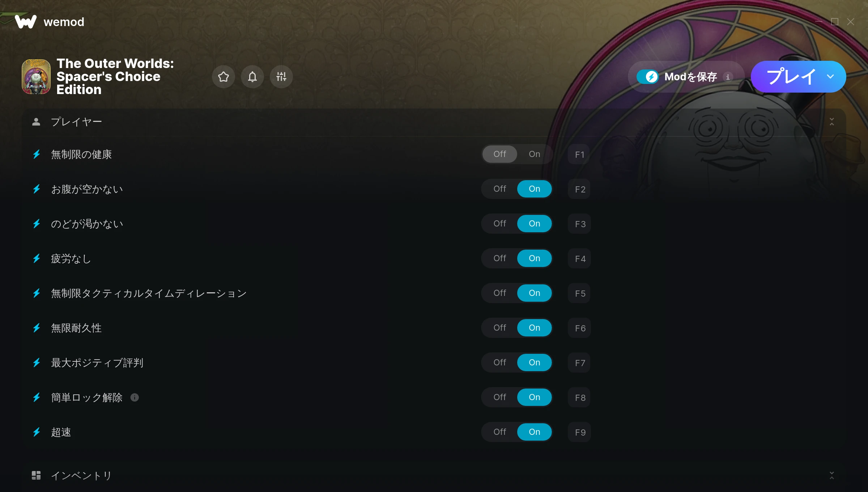Image resolution: width=868 pixels, height=492 pixels.
Task: Open the notifications bell icon
Action: pos(252,77)
